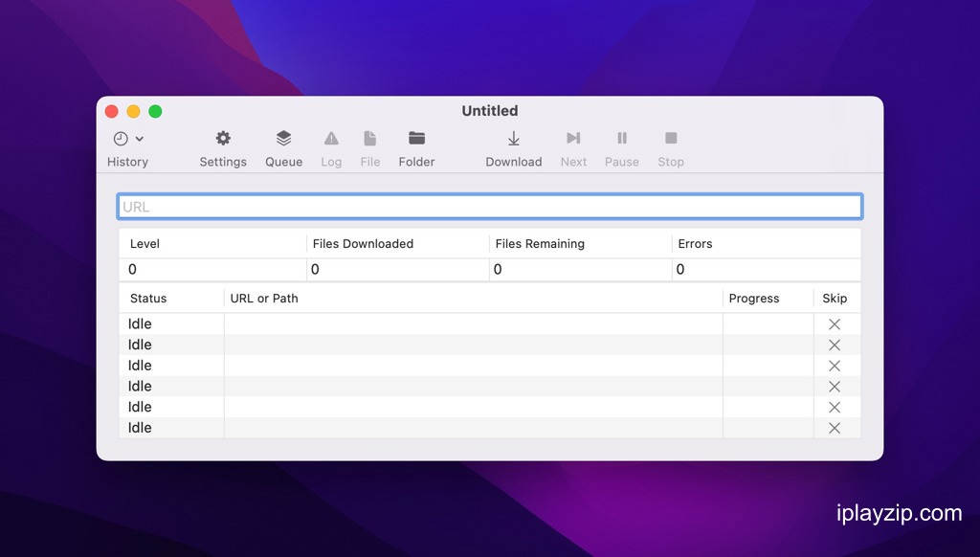Skip the first Idle row with X
This screenshot has height=557, width=980.
(x=835, y=324)
